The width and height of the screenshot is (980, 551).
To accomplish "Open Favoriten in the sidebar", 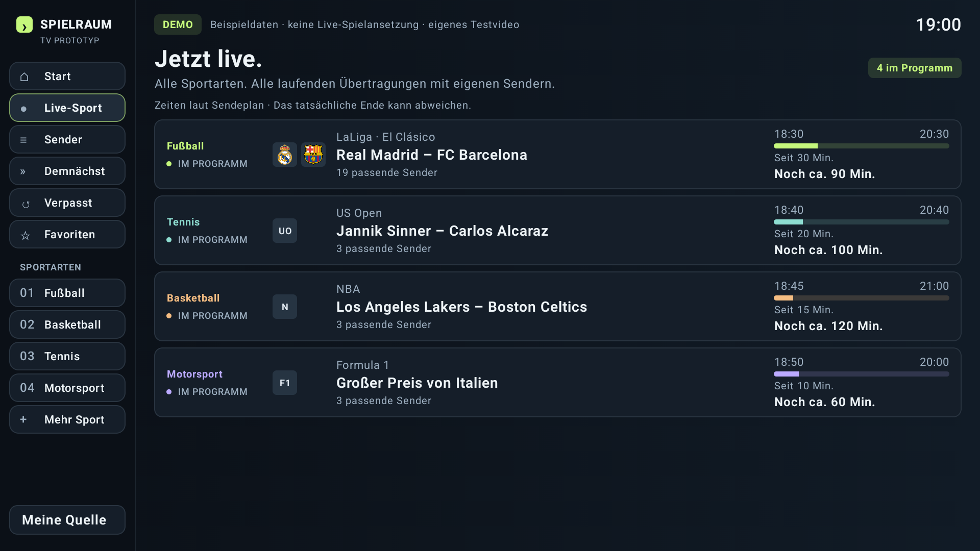I will [67, 234].
